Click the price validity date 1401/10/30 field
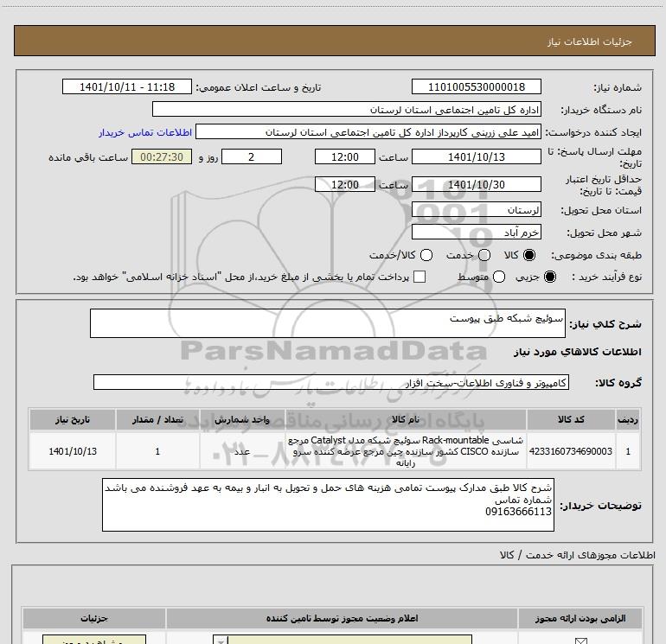The image size is (666, 644). tap(476, 184)
